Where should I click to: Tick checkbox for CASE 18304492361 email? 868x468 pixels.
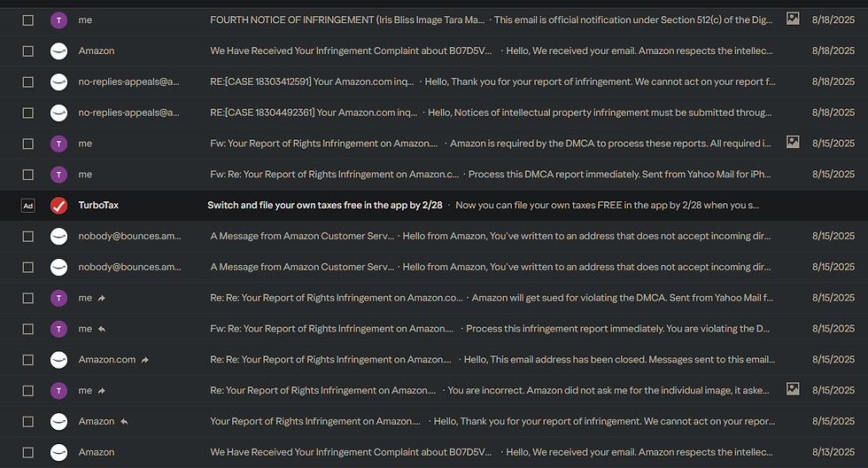28,113
